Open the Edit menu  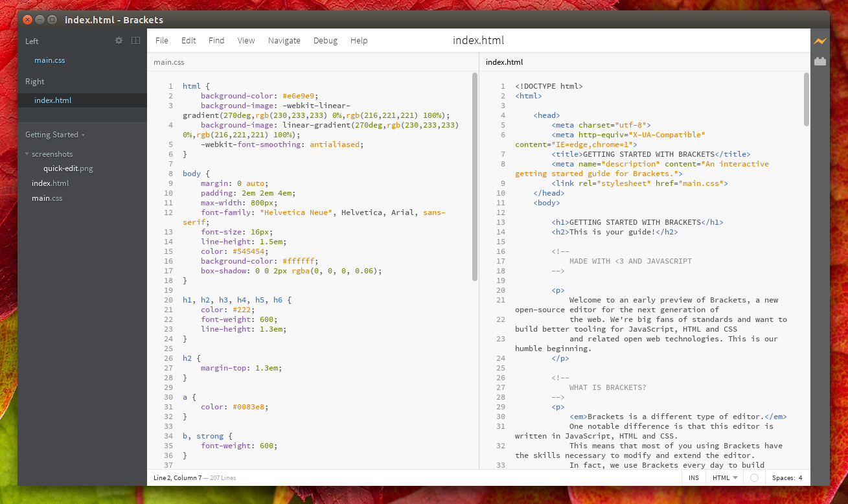[189, 40]
